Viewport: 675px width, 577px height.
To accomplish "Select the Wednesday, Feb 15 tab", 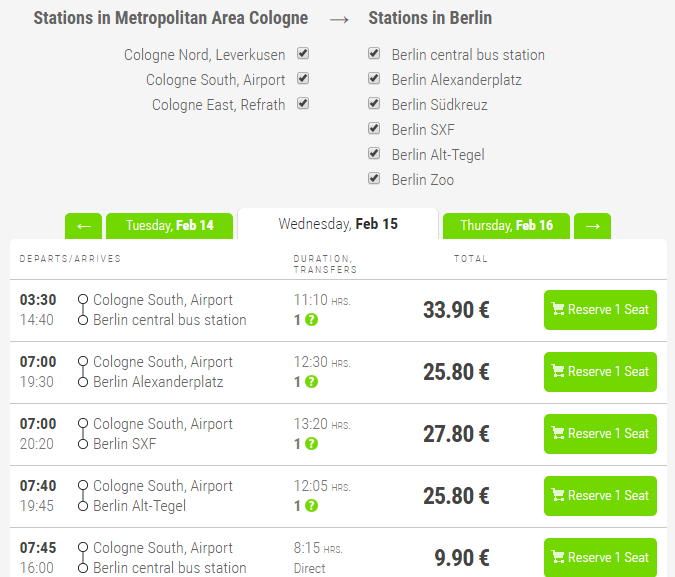I will coord(338,224).
